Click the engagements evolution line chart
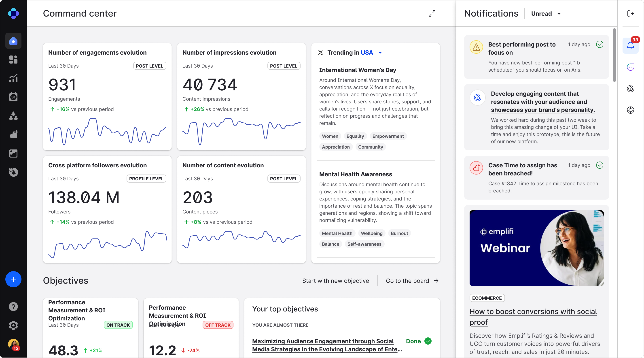The width and height of the screenshot is (644, 358). click(x=107, y=131)
